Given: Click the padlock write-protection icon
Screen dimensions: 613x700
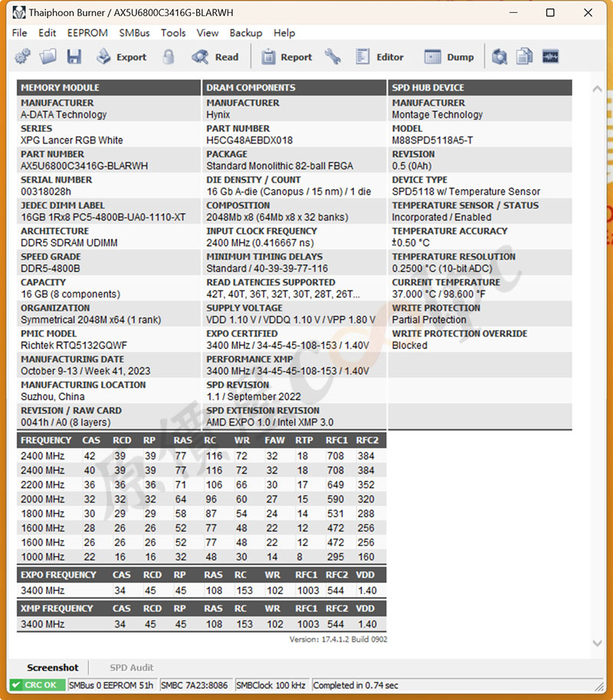Looking at the screenshot, I should point(169,57).
